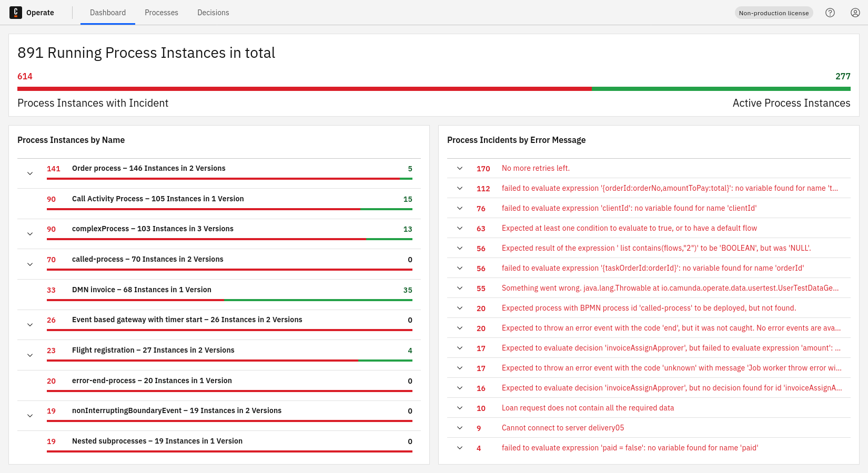Switch to the Decisions tab
868x473 pixels.
(213, 13)
